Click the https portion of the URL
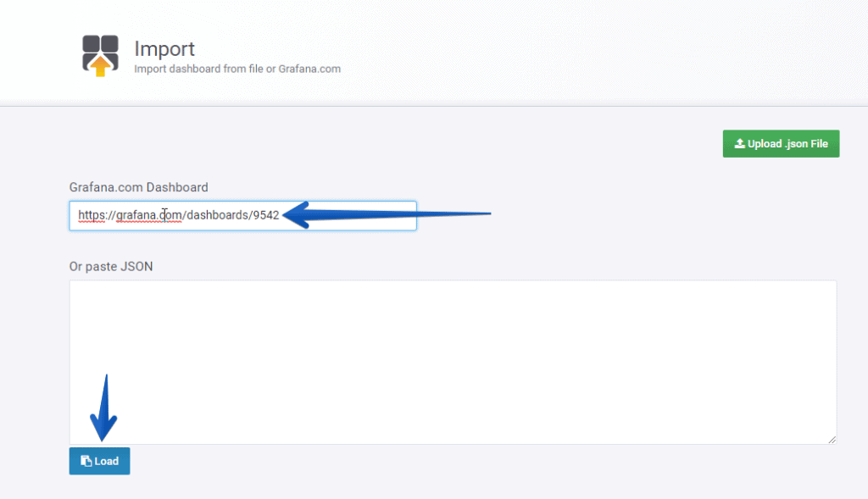 [x=92, y=215]
